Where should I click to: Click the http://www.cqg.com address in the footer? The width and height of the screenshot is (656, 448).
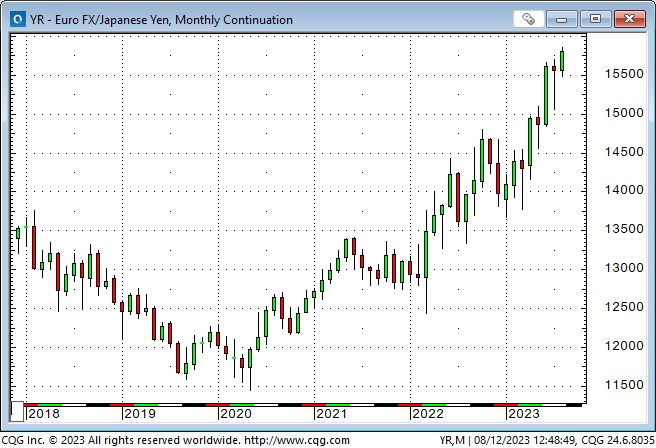[x=297, y=440]
